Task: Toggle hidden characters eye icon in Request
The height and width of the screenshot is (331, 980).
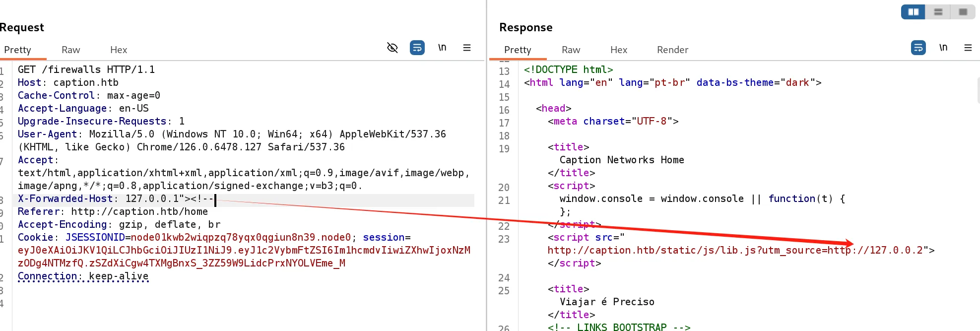Action: pos(392,48)
